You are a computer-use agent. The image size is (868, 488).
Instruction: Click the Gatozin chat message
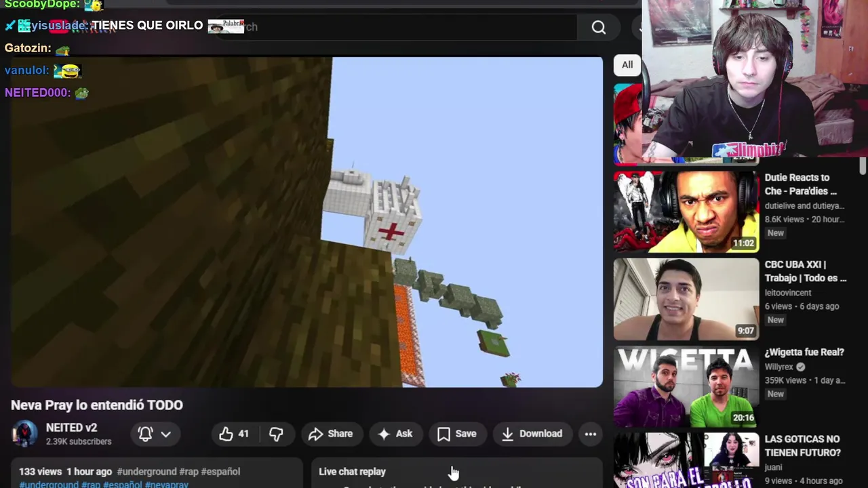(x=37, y=49)
